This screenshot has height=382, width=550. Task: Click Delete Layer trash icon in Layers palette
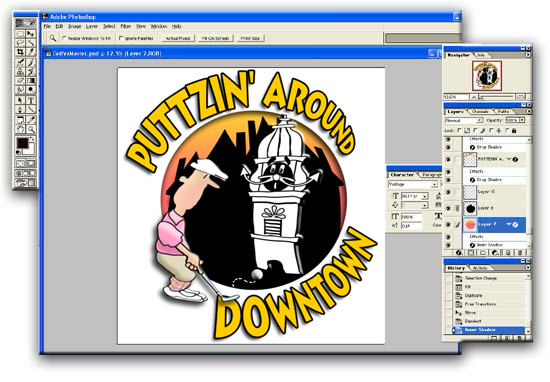pos(521,253)
